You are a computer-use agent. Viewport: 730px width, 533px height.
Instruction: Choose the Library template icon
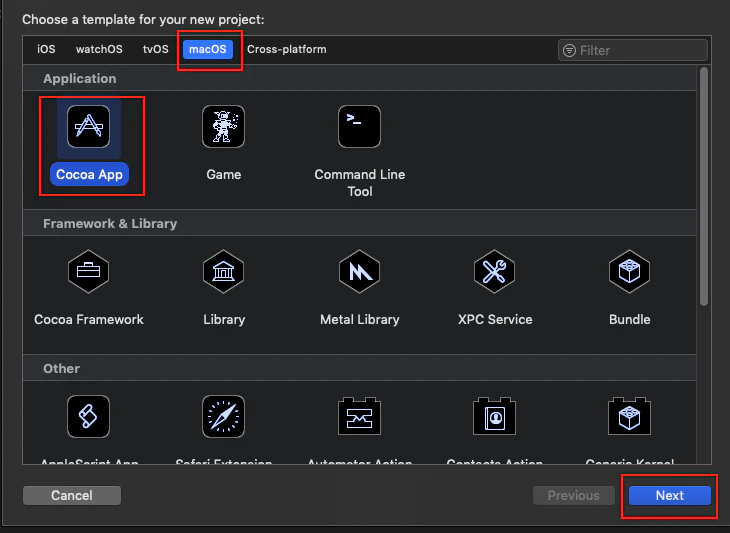click(223, 271)
